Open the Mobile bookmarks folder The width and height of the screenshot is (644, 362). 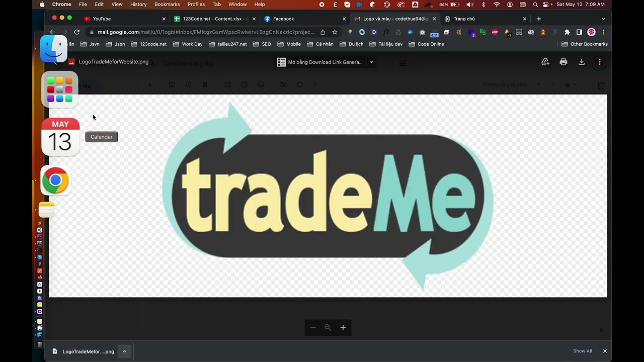pos(289,44)
